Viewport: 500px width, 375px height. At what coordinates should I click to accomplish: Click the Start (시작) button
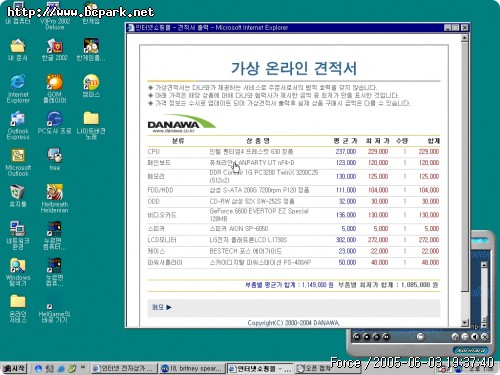tap(14, 368)
